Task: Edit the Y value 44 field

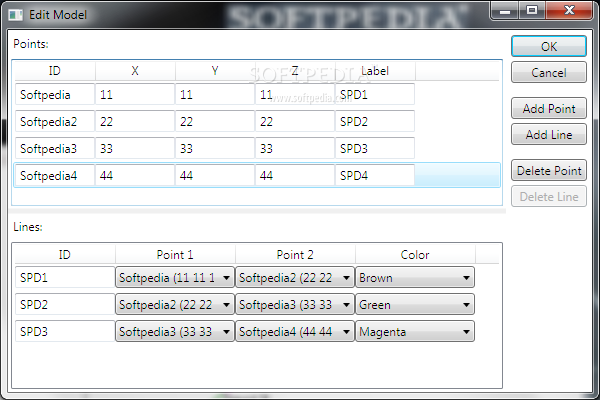Action: pyautogui.click(x=215, y=175)
